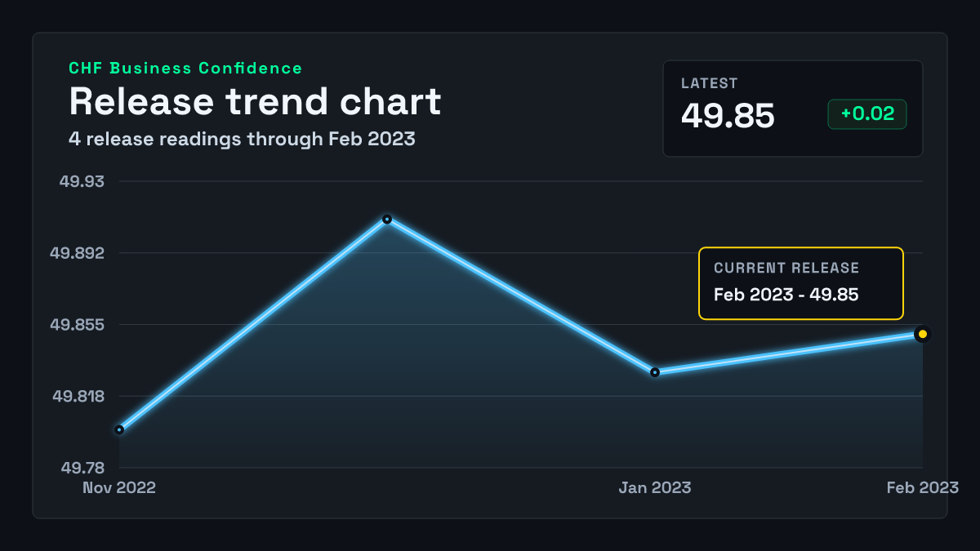Click the 'Feb 2023 - 49.85' tooltip text

[x=786, y=295]
